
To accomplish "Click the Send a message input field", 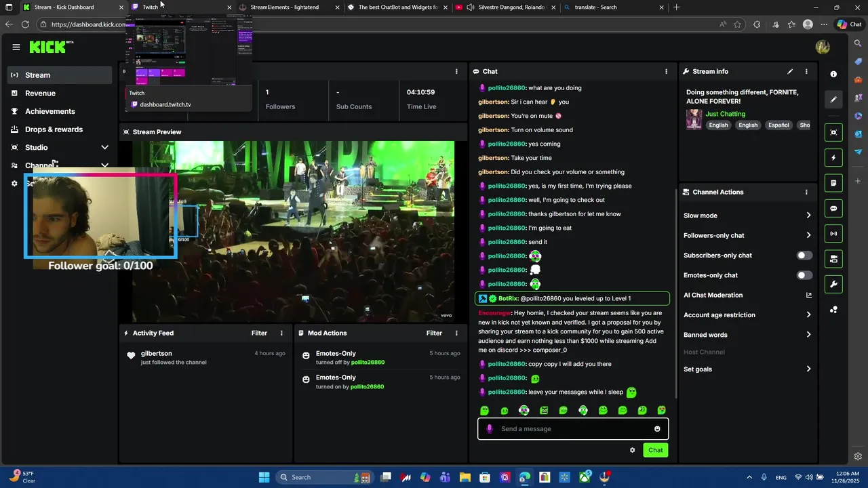I will tap(574, 428).
